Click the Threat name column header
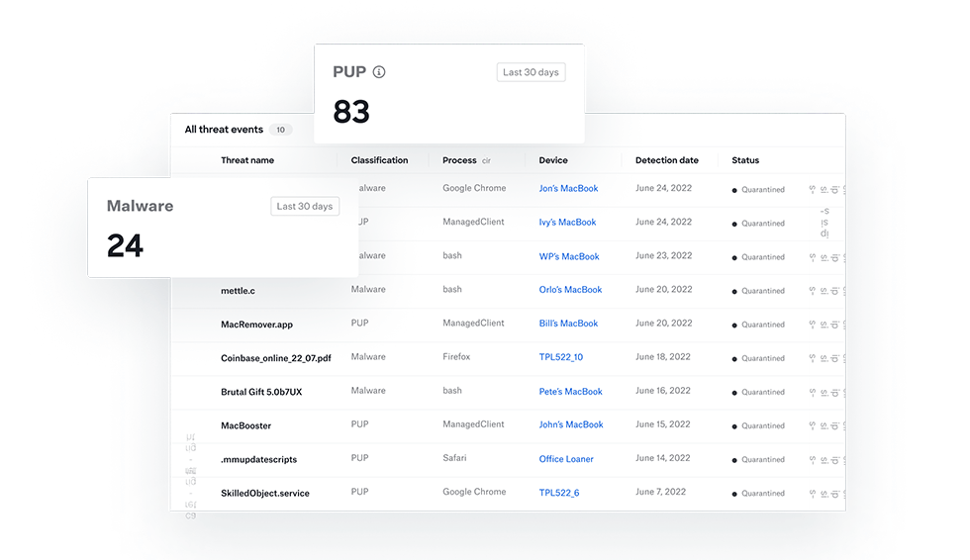Image resolution: width=970 pixels, height=560 pixels. (x=247, y=160)
